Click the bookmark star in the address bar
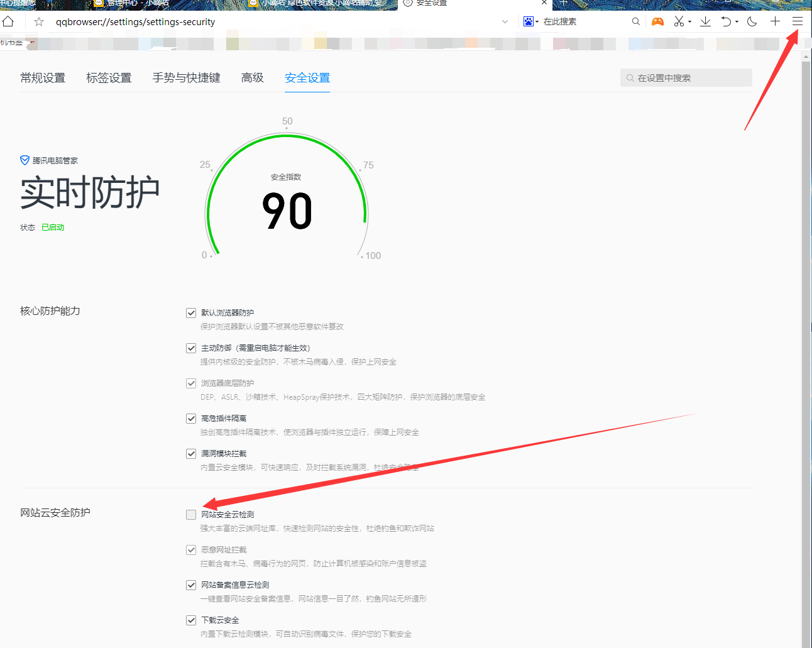This screenshot has width=812, height=648. tap(38, 21)
